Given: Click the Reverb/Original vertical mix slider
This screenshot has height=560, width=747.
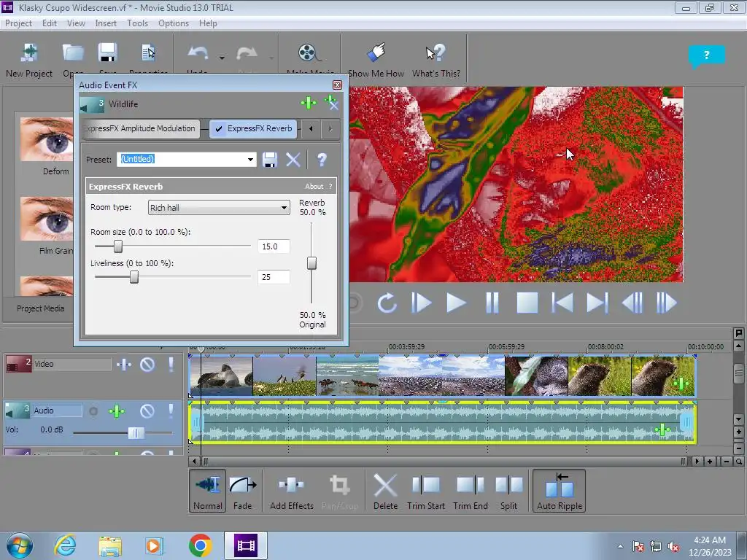Looking at the screenshot, I should [311, 262].
